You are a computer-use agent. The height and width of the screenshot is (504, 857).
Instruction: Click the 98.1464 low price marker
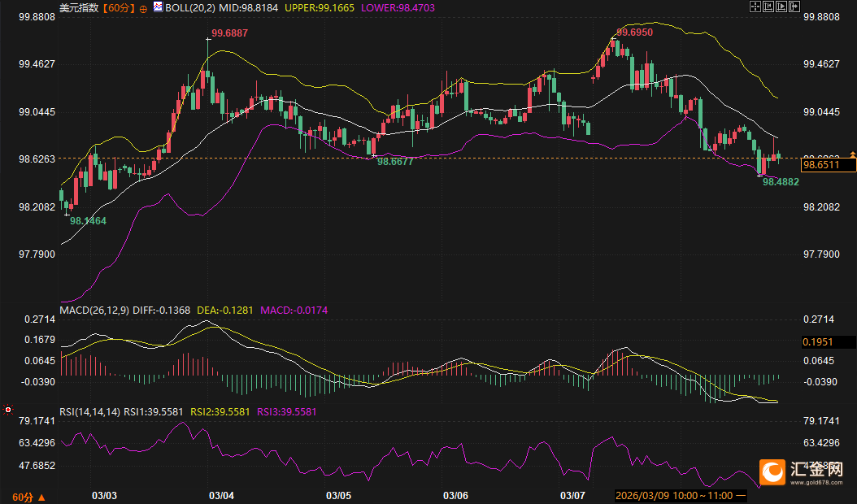[x=88, y=220]
